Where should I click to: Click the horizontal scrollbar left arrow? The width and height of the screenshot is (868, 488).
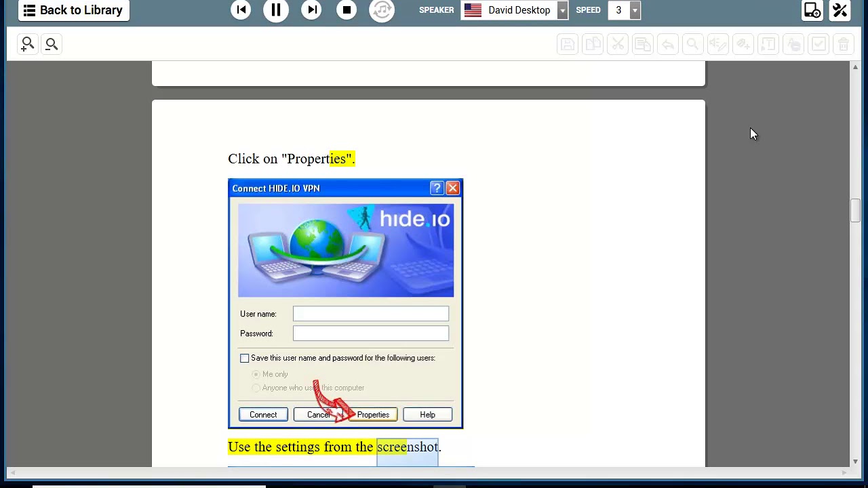12,472
